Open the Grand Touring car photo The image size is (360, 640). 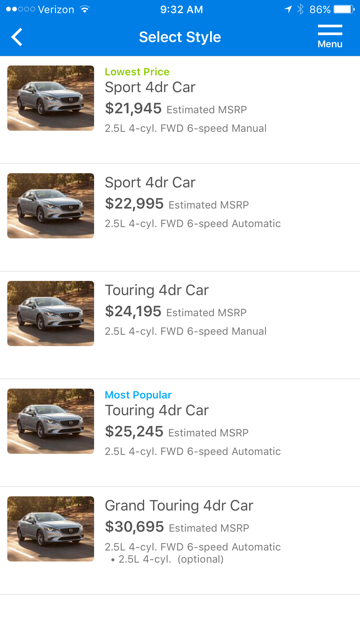[51, 529]
